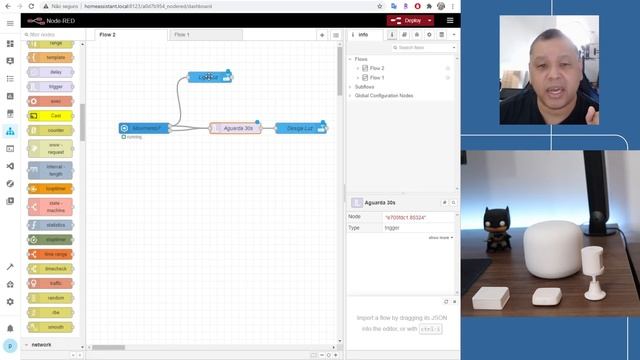Open the flow list button
Viewport: 640px width, 360px height.
336,35
